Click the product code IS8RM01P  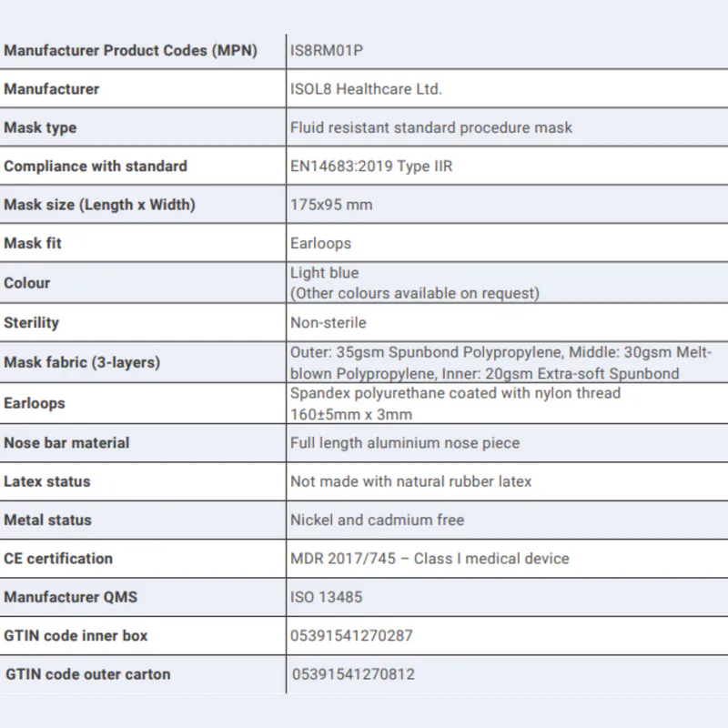(x=327, y=51)
